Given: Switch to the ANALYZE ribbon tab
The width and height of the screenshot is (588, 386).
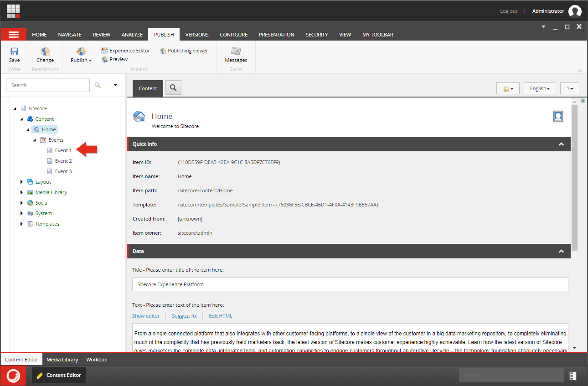Looking at the screenshot, I should 132,35.
